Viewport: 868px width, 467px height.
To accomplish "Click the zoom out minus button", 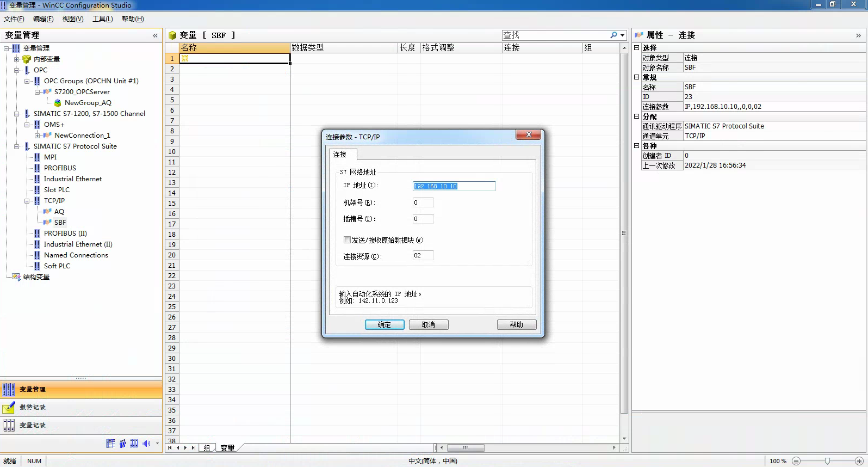I will coord(796,461).
